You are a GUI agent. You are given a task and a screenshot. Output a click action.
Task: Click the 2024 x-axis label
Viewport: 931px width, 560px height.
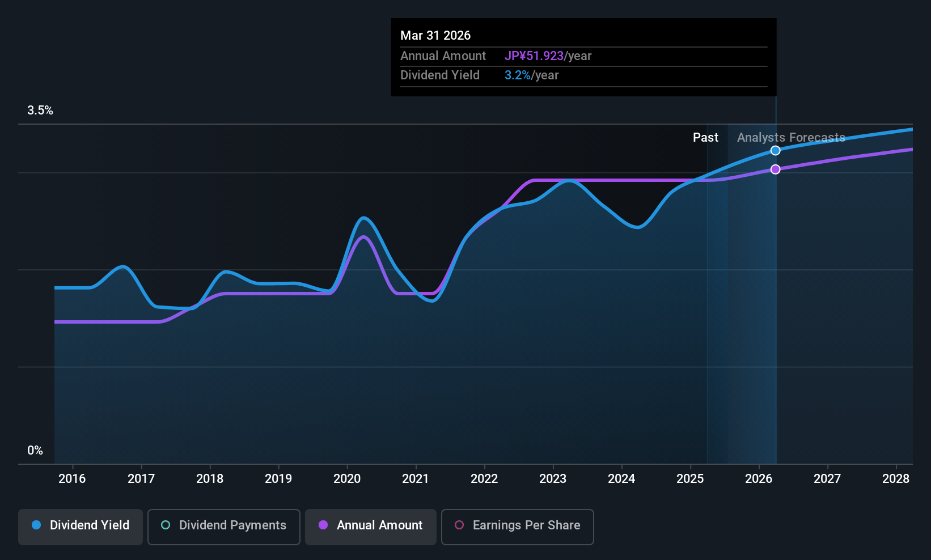click(621, 479)
